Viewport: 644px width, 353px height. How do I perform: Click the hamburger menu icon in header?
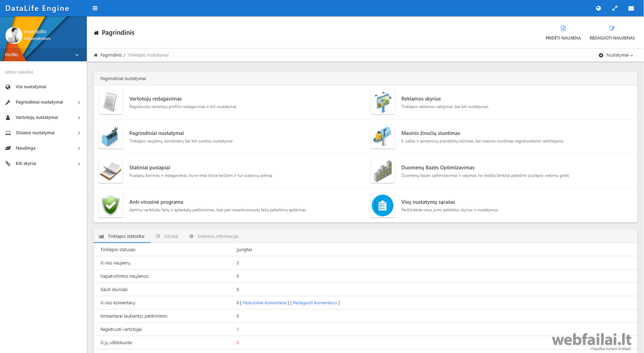pyautogui.click(x=95, y=8)
